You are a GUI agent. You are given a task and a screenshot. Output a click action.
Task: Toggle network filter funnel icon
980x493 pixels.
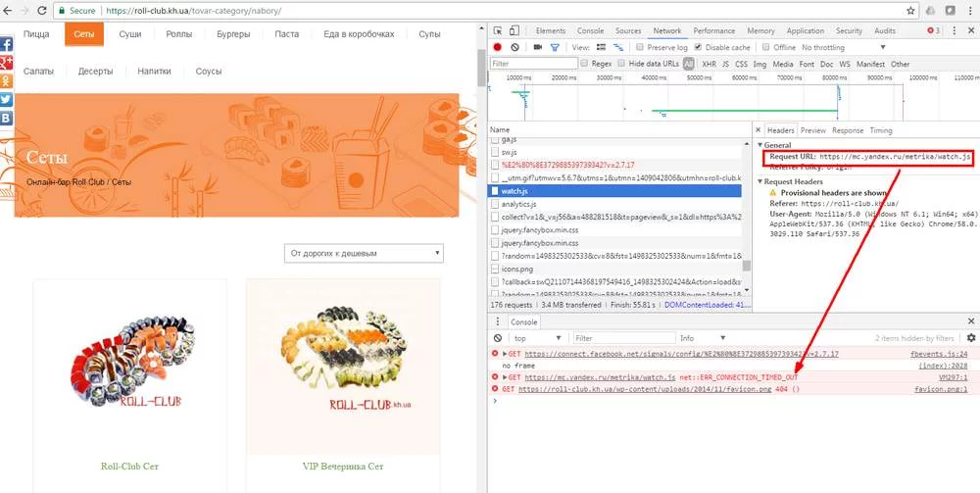click(x=555, y=47)
